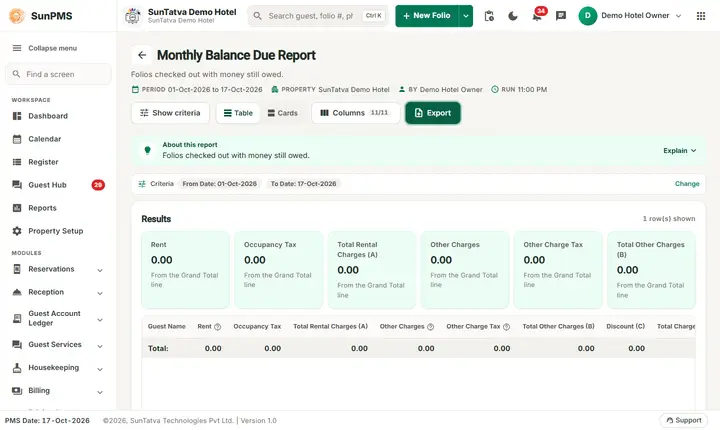
Task: Click the Billing module icon
Action: [x=17, y=390]
